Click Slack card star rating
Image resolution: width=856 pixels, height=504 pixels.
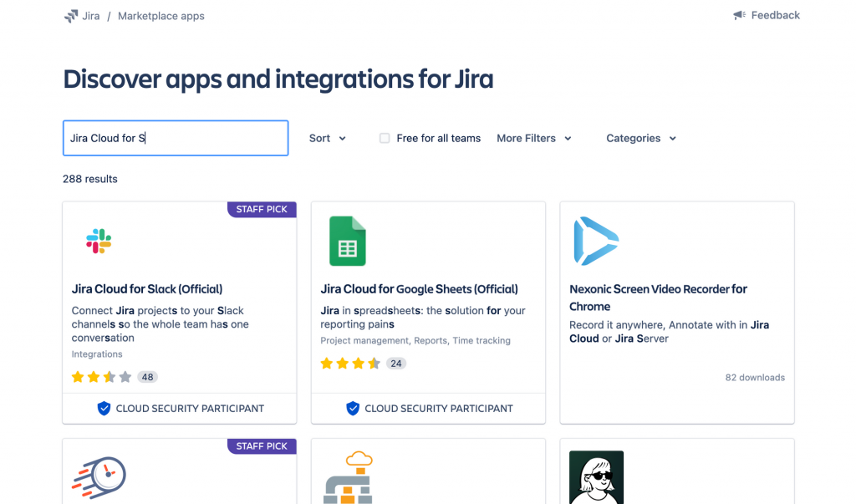pos(101,377)
